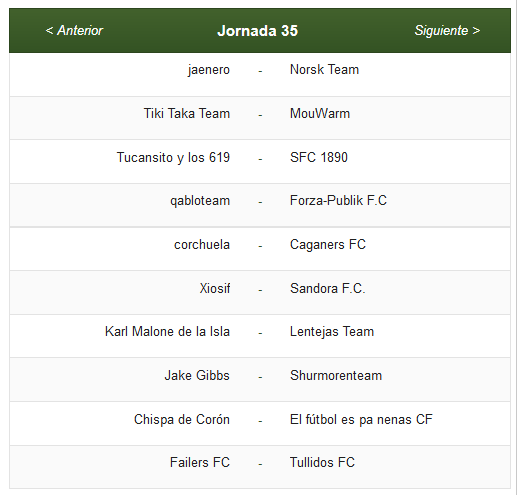This screenshot has width=517, height=495.
Task: Select Norsk Team entry
Action: [324, 70]
